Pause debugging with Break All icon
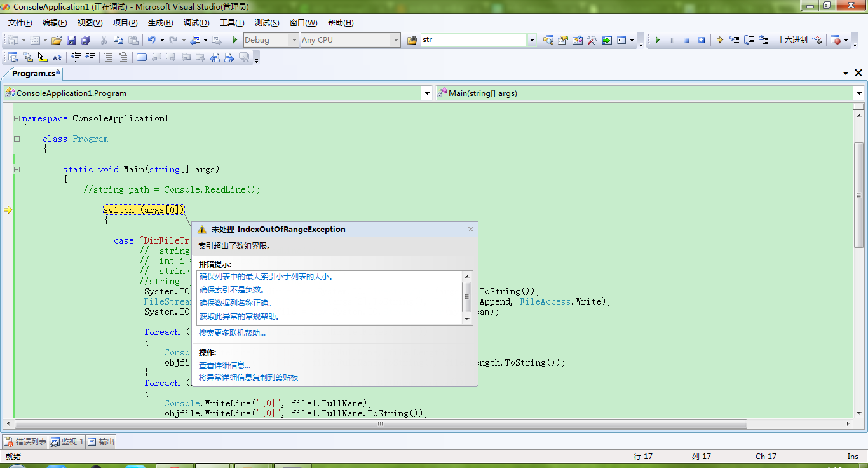The height and width of the screenshot is (468, 868). [672, 40]
